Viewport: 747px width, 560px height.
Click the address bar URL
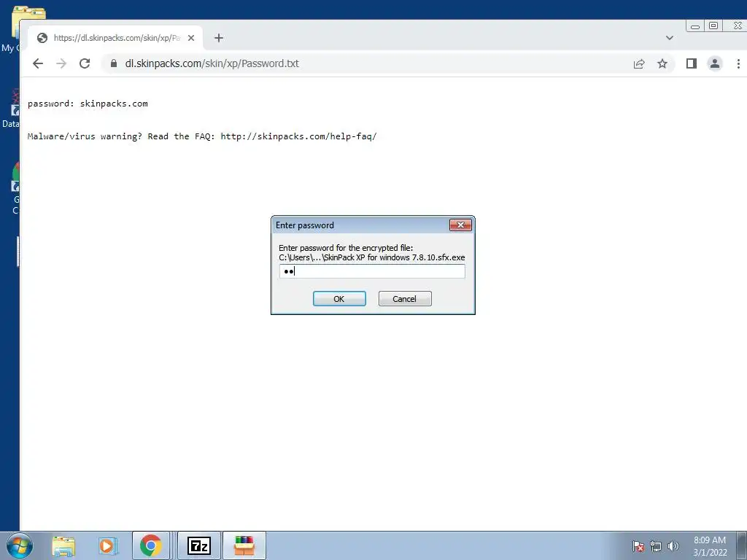click(x=212, y=63)
